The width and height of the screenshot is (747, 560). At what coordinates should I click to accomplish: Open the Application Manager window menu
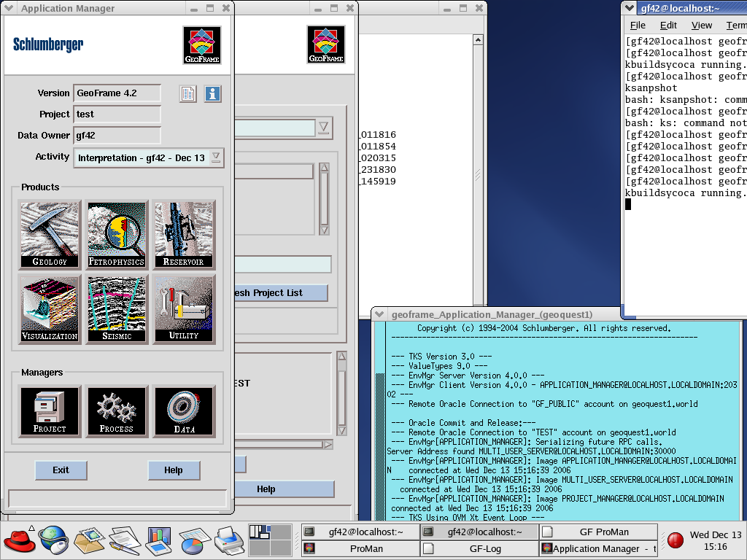tap(10, 8)
